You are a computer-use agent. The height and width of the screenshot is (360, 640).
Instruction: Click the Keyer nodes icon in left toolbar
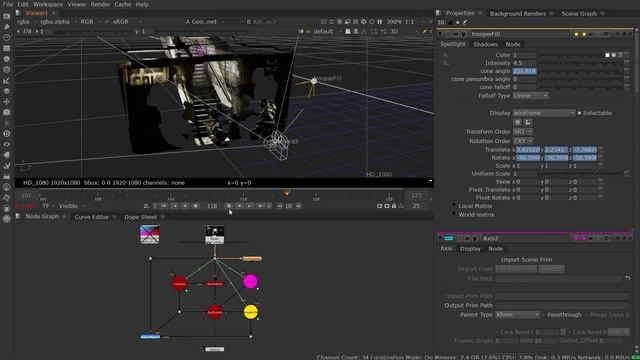(7, 80)
